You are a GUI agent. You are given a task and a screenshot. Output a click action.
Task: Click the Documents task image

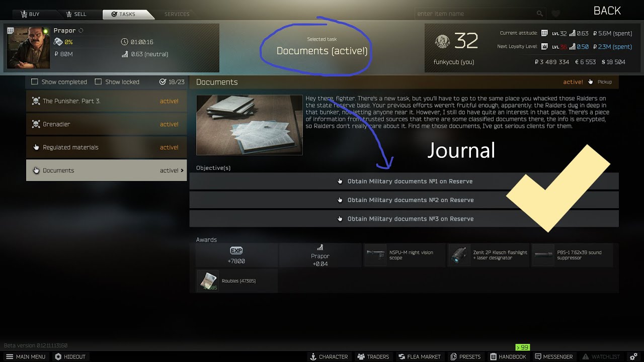pos(250,125)
